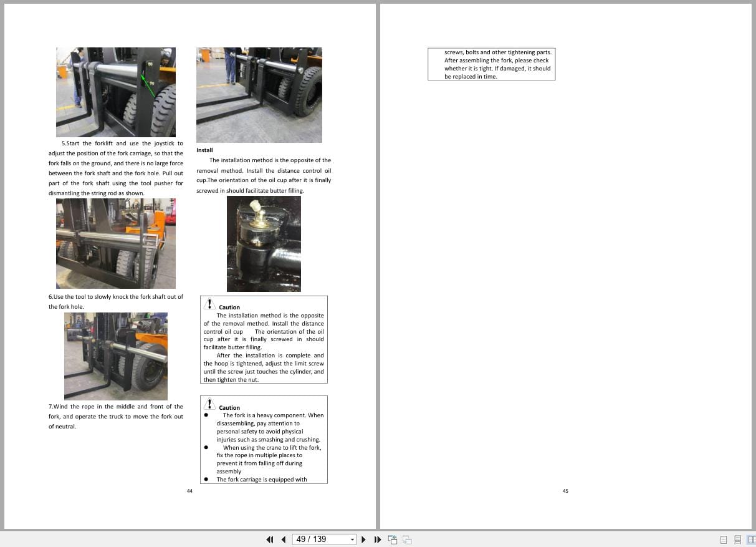The image size is (756, 547).
Task: Click the page 44 footer number
Action: (x=189, y=491)
